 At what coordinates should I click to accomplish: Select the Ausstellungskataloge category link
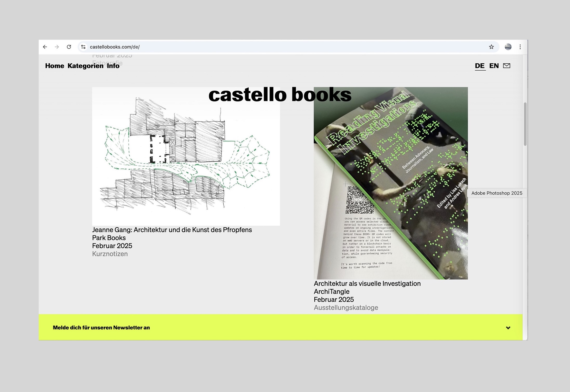point(346,308)
